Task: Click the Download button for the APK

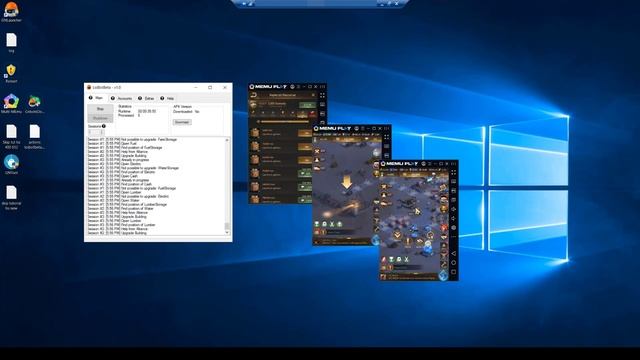Action: point(182,122)
